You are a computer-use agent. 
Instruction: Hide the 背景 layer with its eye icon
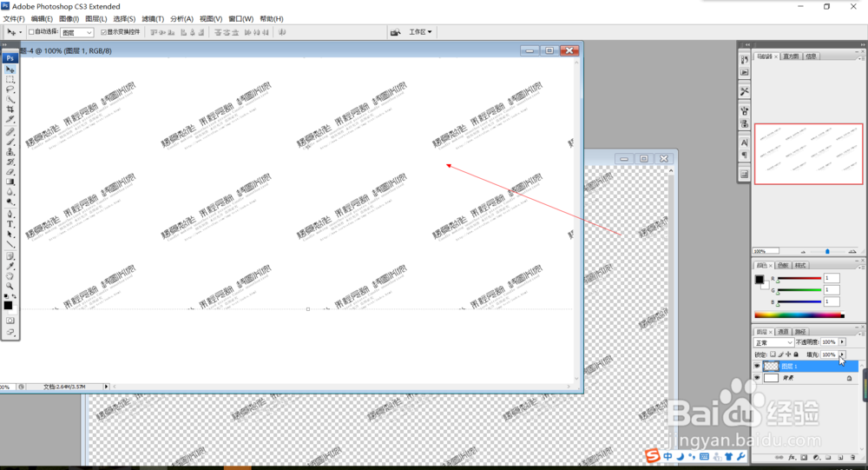(757, 378)
